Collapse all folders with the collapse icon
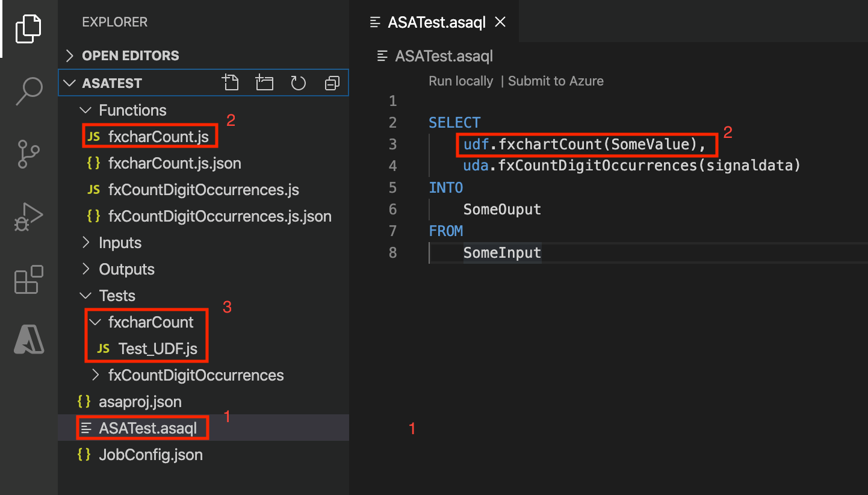Viewport: 868px width, 495px height. [x=332, y=82]
